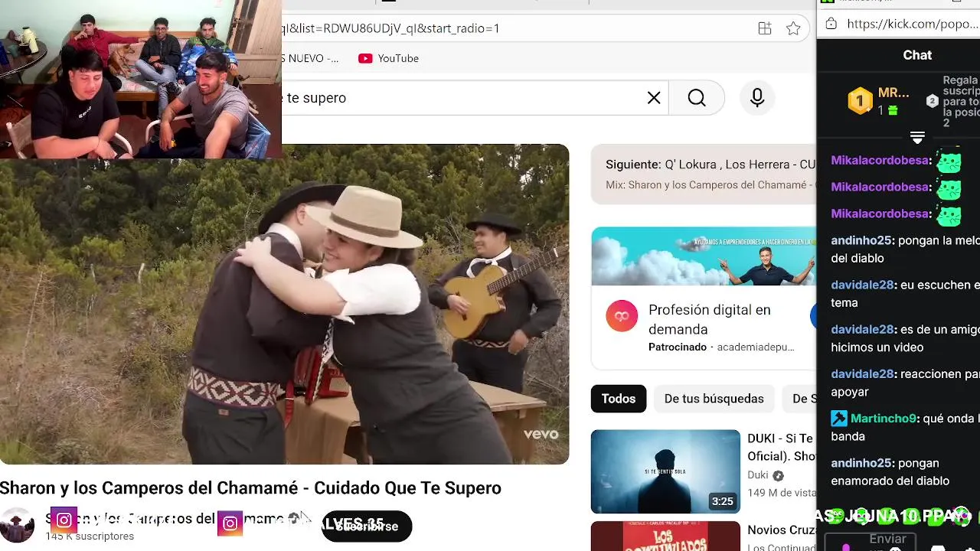
Task: Click the 'Mikalacordobesa' username in the first chat message
Action: point(880,161)
